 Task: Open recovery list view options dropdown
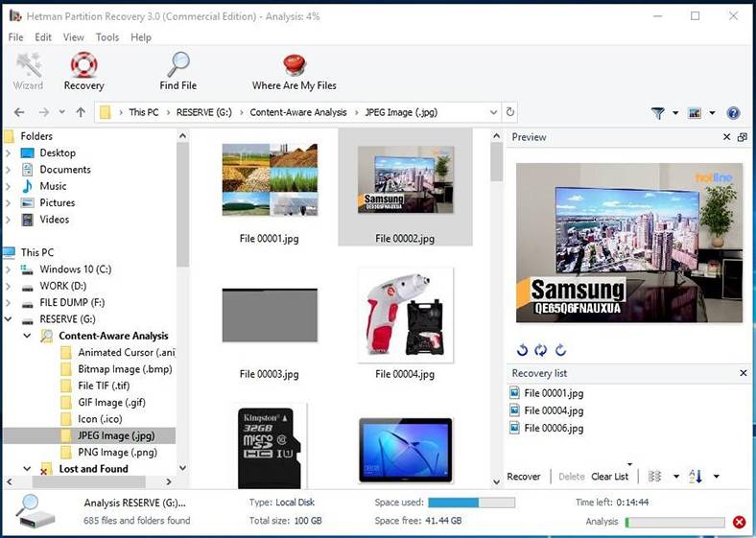point(676,477)
